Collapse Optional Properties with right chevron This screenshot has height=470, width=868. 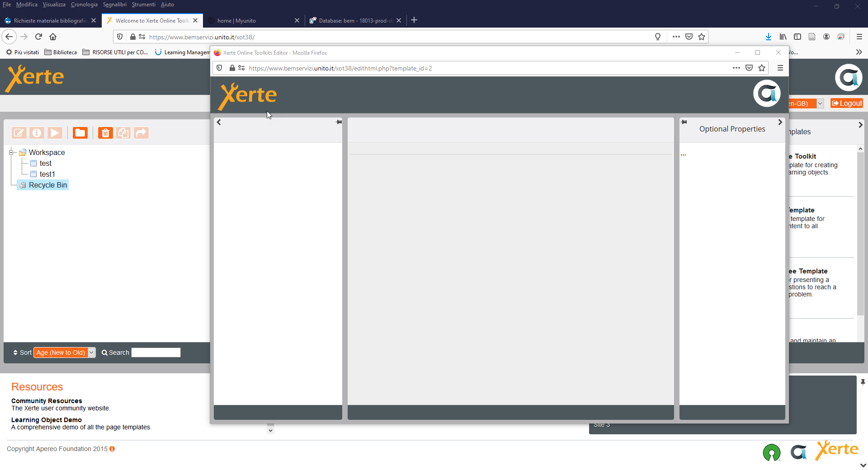pos(780,122)
